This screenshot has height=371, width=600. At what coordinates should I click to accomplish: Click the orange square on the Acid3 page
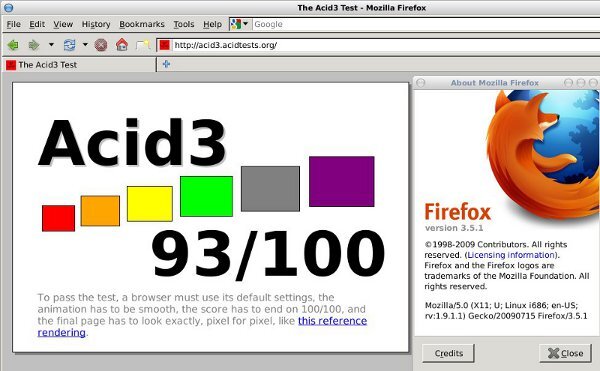point(100,211)
